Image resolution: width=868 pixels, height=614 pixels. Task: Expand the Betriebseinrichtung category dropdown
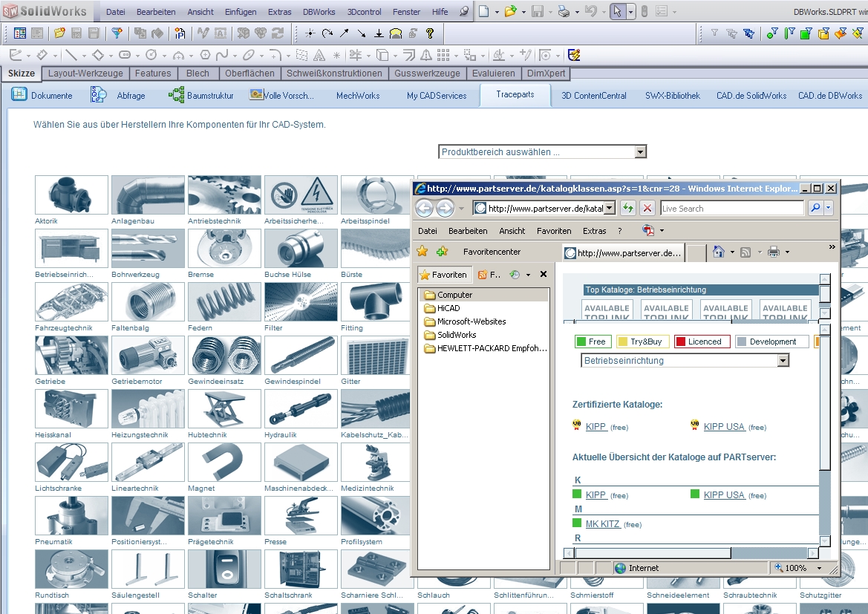click(x=685, y=360)
